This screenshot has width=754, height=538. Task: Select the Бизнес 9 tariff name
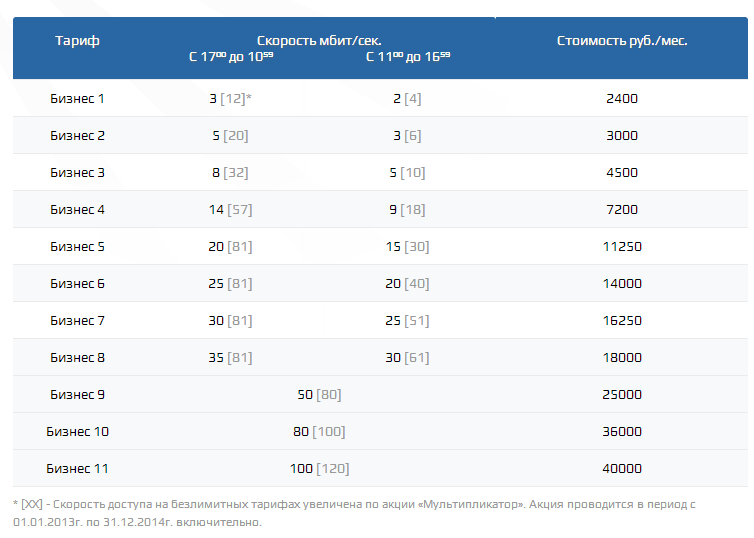click(77, 394)
